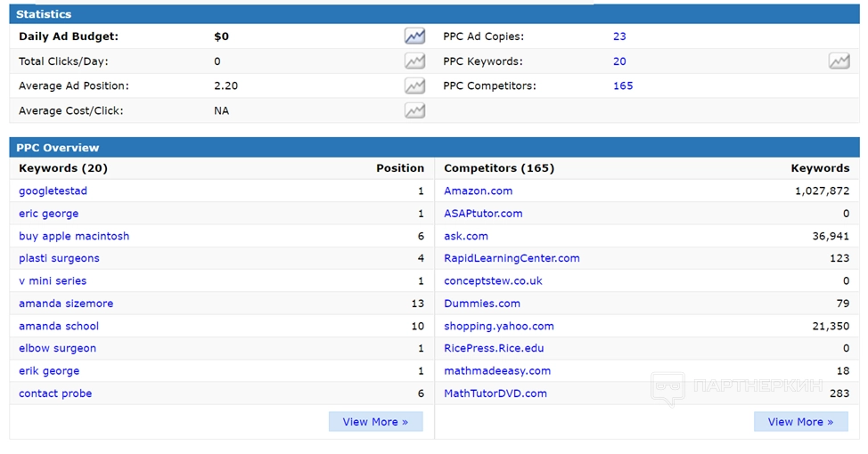The image size is (868, 454).
Task: Select MathTutorDVD.com keyword count 283
Action: tap(839, 393)
